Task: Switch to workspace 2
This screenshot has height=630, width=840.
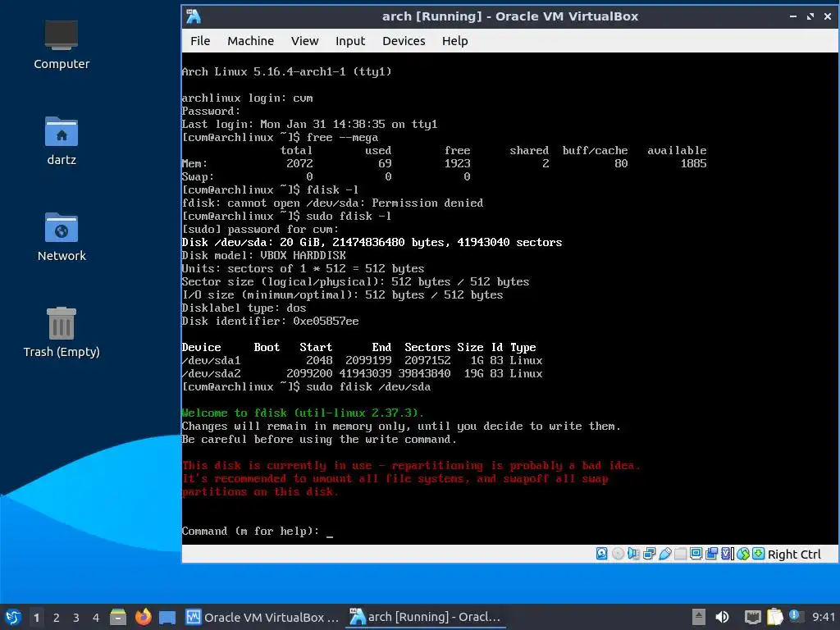Action: (57, 617)
